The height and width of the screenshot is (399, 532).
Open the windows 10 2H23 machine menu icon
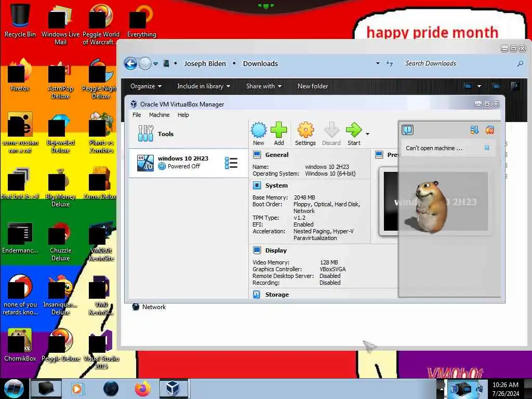point(231,163)
